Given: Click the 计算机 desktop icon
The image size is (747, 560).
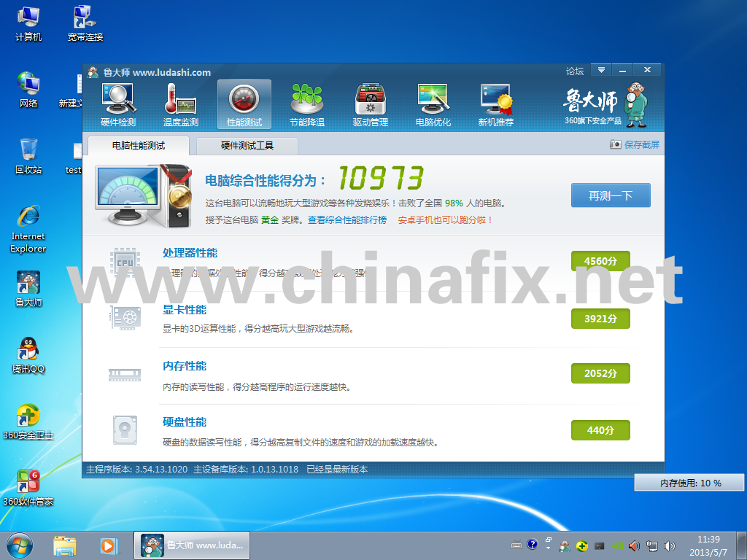Looking at the screenshot, I should coord(28,24).
